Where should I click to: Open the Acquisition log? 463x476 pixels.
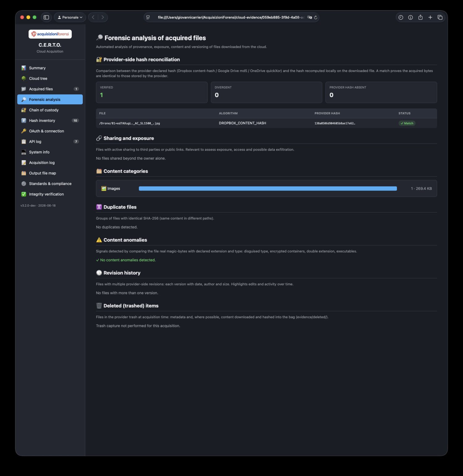[x=50, y=163]
